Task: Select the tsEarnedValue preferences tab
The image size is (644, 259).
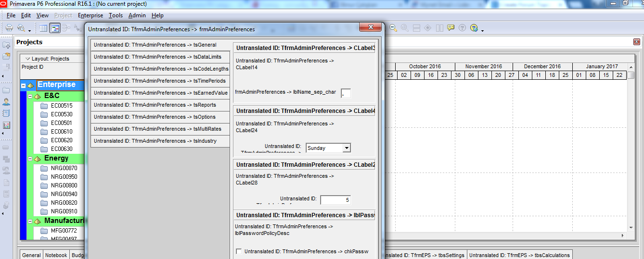Action: 160,93
